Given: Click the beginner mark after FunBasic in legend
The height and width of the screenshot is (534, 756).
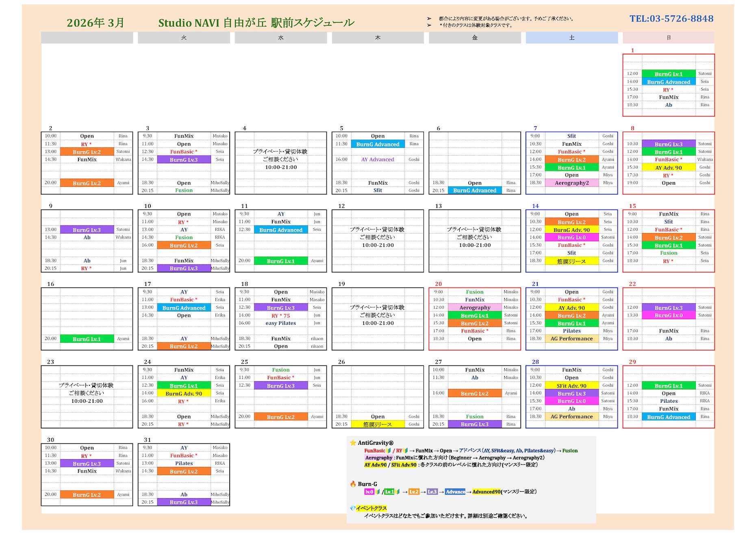Looking at the screenshot, I should coord(389,450).
